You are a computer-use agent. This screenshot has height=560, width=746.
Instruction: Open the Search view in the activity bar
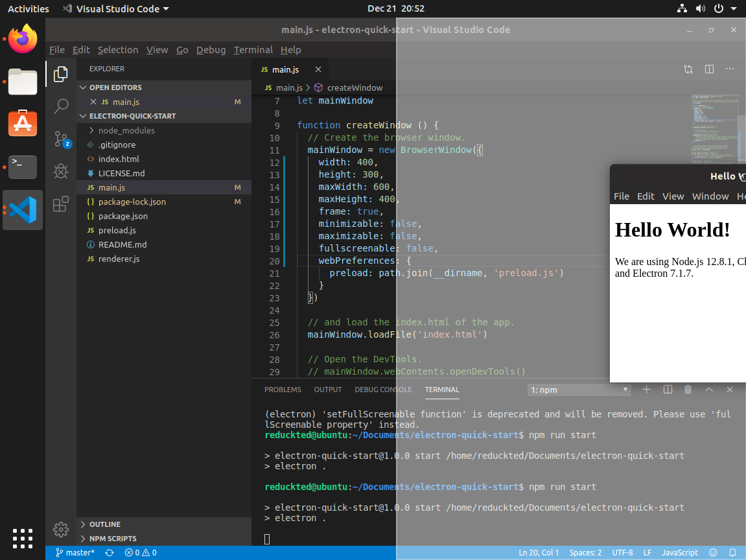(x=60, y=106)
